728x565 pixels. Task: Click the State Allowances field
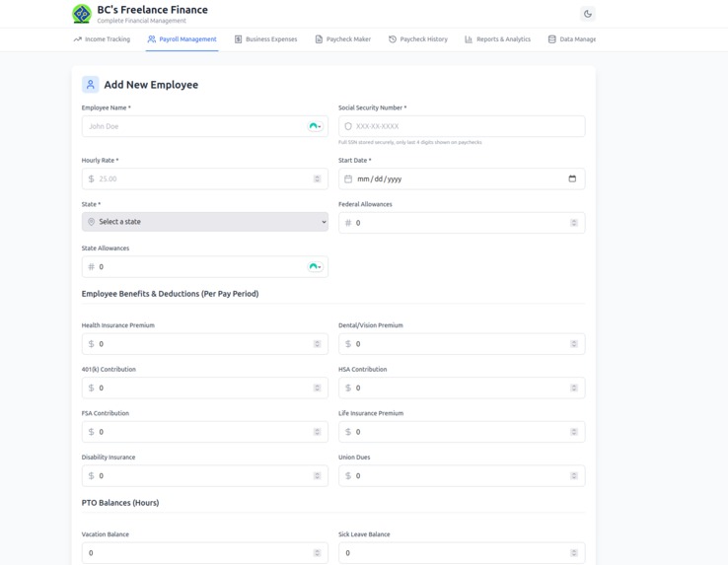[205, 267]
